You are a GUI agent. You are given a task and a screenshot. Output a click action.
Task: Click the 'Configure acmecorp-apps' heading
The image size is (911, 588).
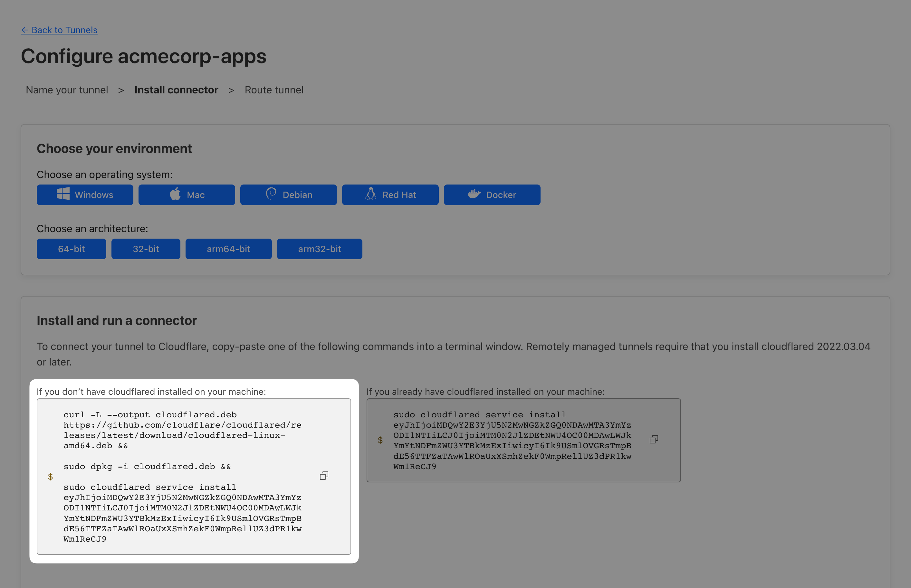(x=144, y=56)
